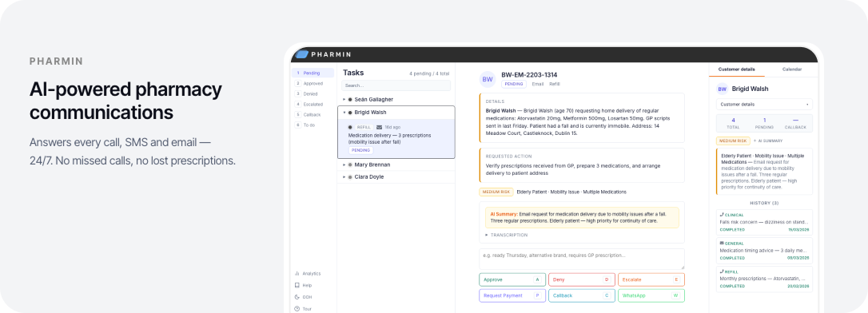Click the A shortcut badge on Approve

(537, 279)
